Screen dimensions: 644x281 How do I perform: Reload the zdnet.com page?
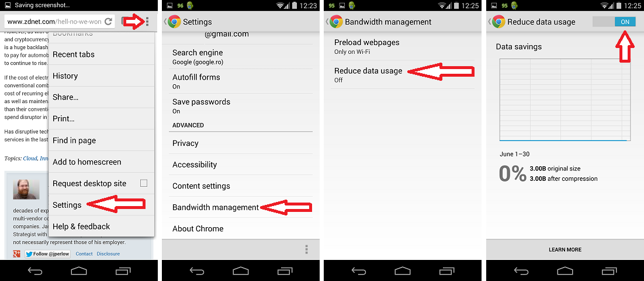(x=109, y=22)
